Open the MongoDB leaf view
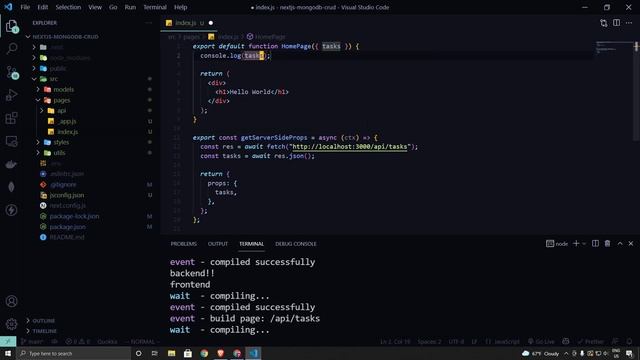Image resolution: width=640 pixels, height=360 pixels. pos(11,187)
